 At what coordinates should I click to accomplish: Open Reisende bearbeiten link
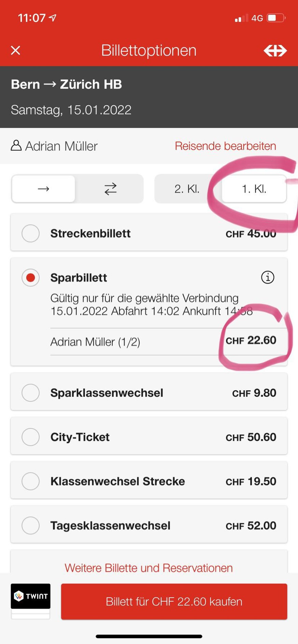225,146
